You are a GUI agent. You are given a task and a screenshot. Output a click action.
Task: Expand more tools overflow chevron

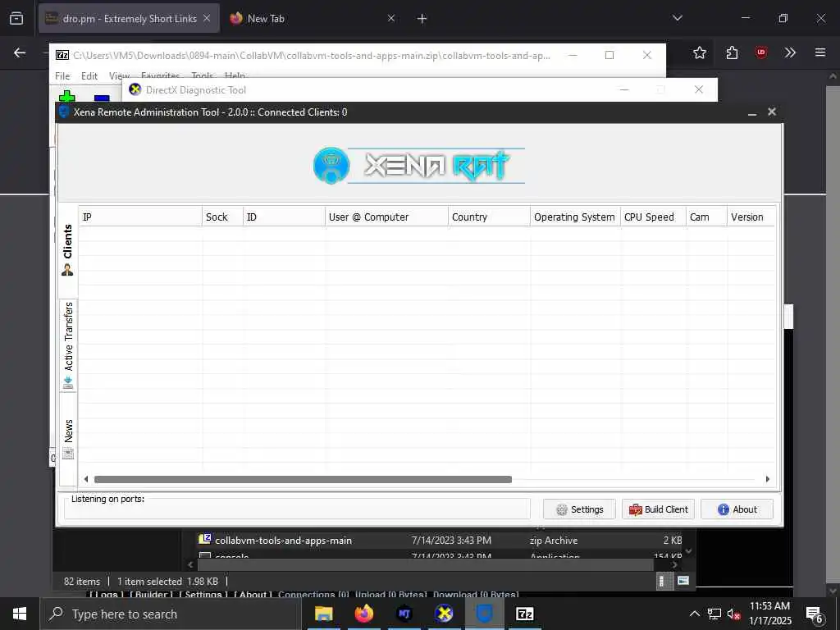(790, 52)
